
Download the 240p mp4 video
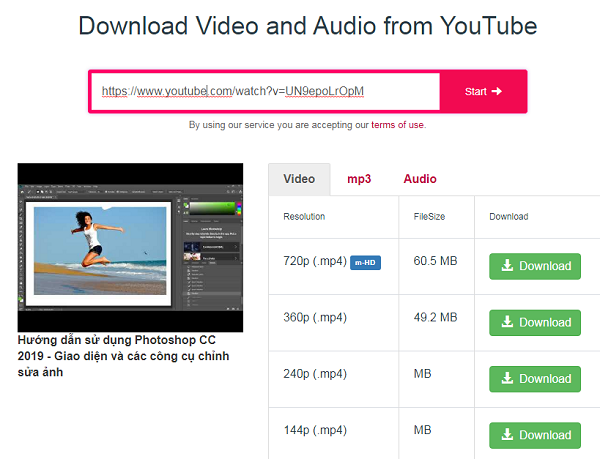(535, 379)
